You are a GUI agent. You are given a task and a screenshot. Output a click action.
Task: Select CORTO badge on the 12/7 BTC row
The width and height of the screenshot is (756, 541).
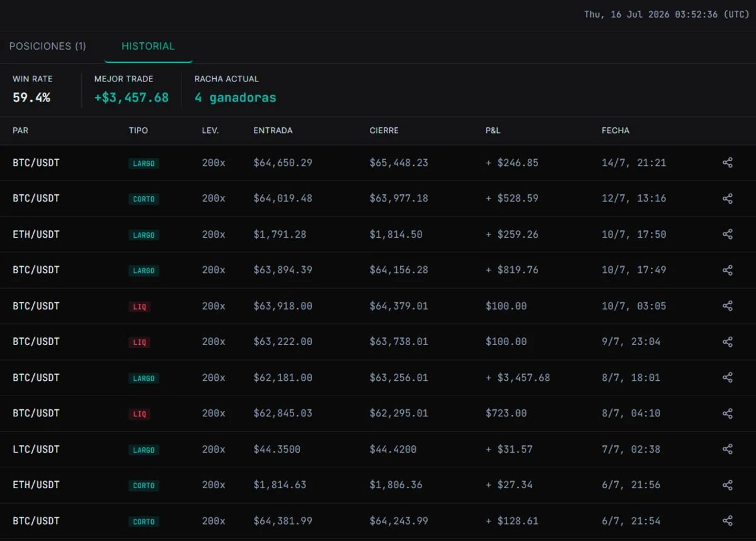(x=144, y=199)
